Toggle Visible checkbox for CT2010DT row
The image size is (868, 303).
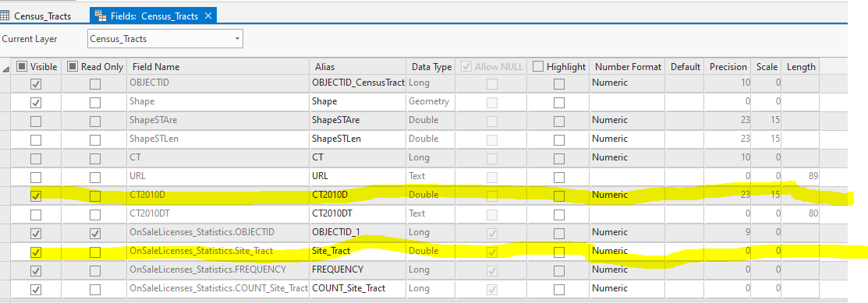pyautogui.click(x=36, y=214)
